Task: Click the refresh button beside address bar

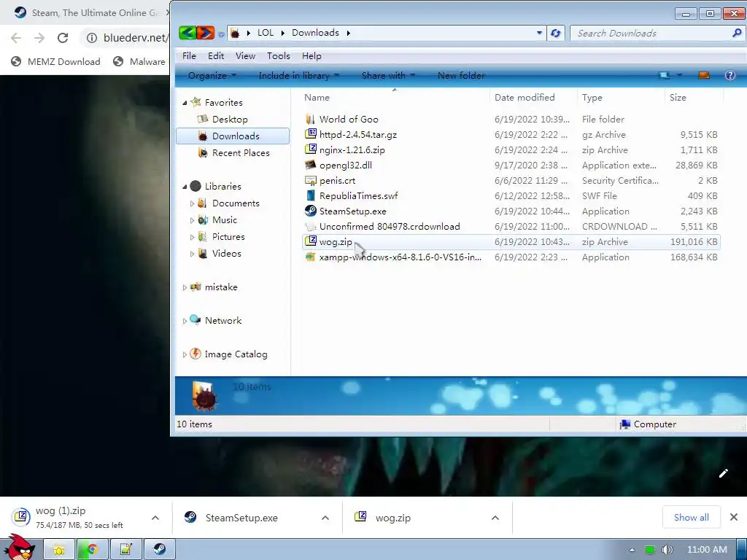Action: (555, 33)
